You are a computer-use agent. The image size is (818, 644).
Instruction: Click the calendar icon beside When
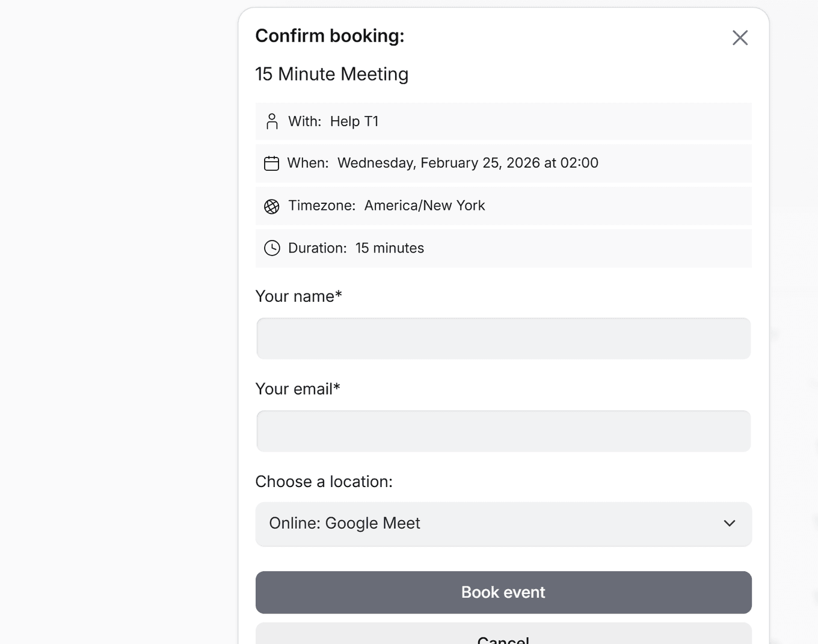click(272, 163)
